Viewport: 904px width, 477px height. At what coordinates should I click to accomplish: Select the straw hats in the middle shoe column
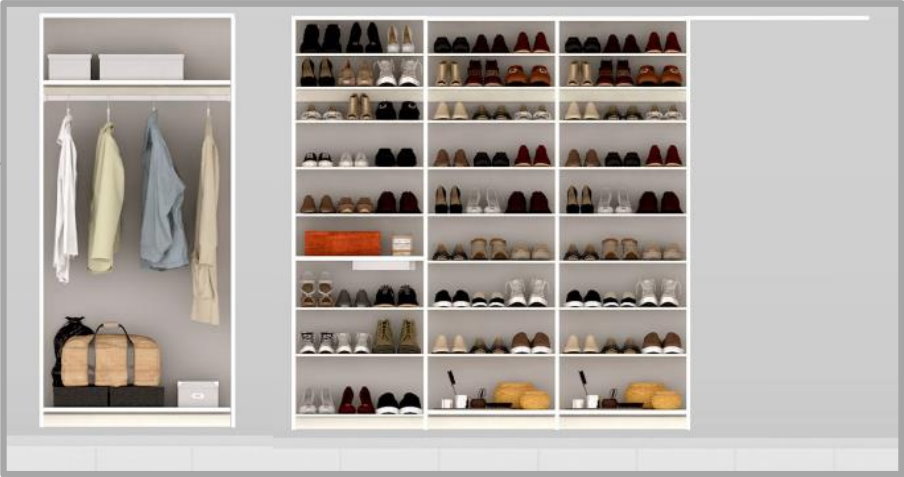coord(522,395)
